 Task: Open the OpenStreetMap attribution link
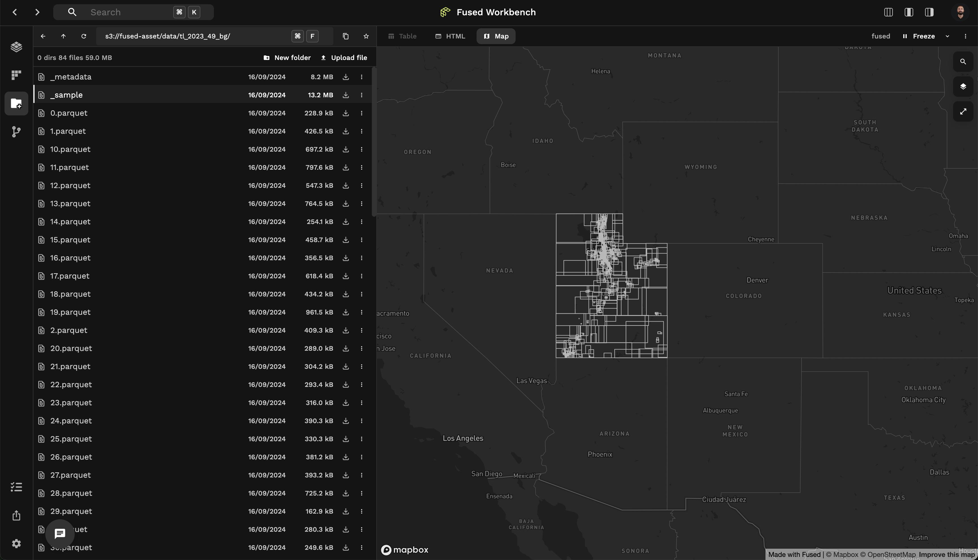point(888,555)
